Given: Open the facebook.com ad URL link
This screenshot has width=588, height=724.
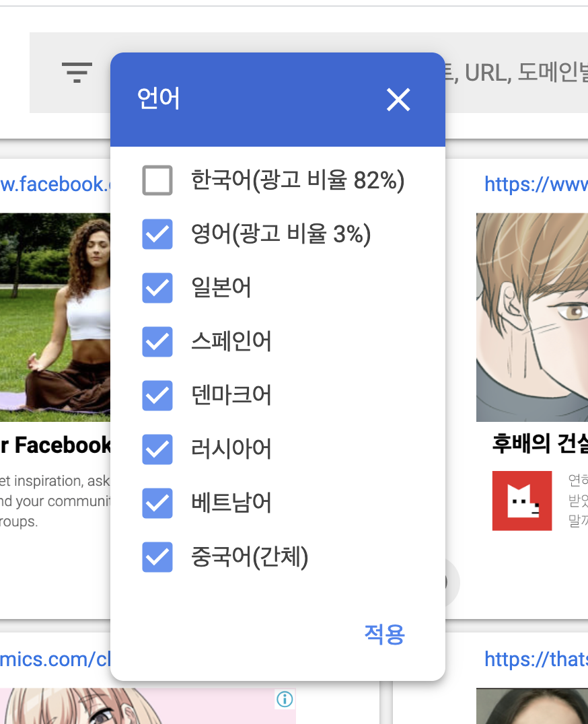Looking at the screenshot, I should [55, 184].
